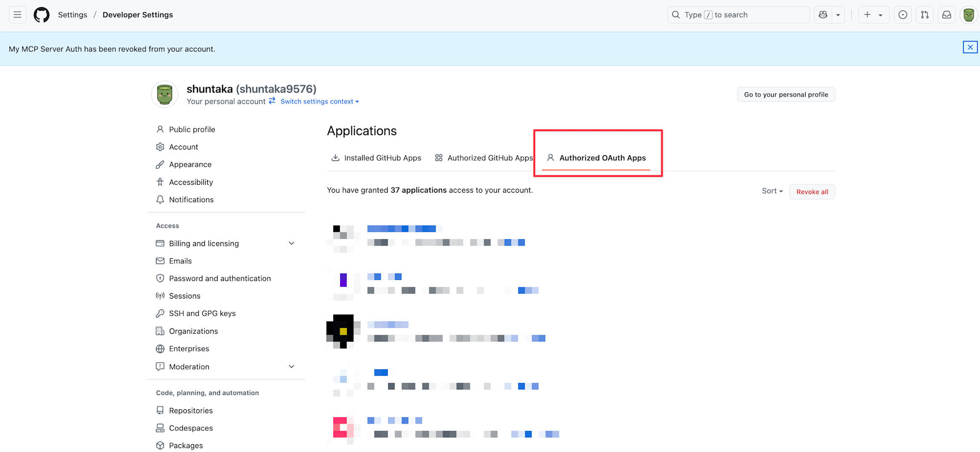
Task: Open the Pull requests icon in header
Action: [925, 15]
